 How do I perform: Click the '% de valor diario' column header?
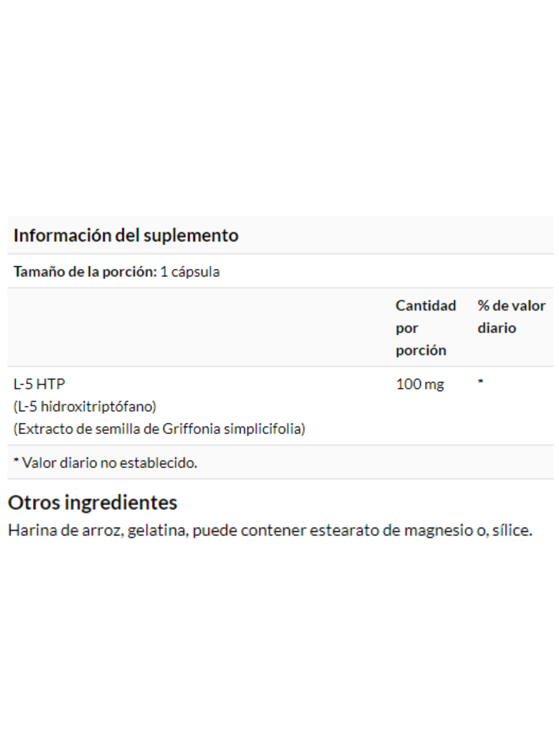click(x=511, y=317)
